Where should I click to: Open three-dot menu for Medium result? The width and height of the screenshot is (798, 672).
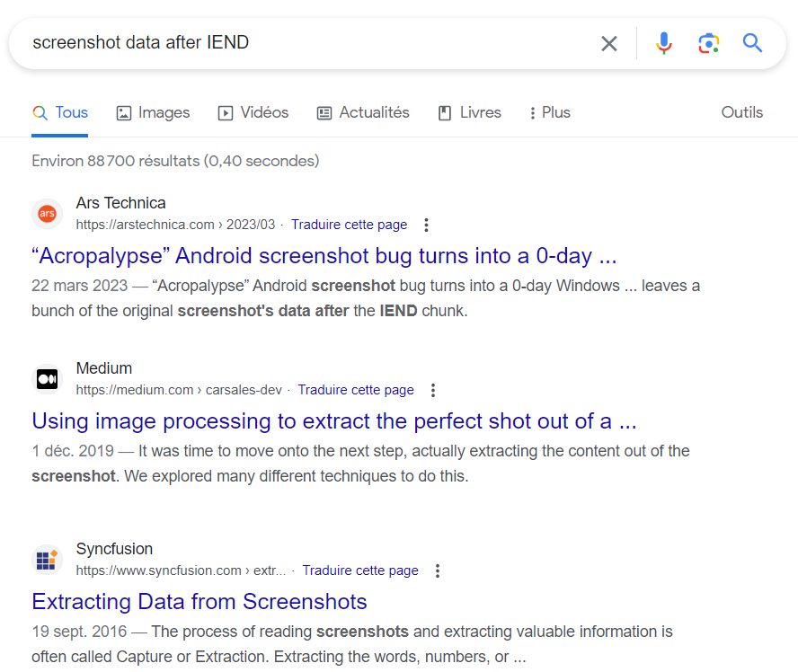click(x=433, y=391)
